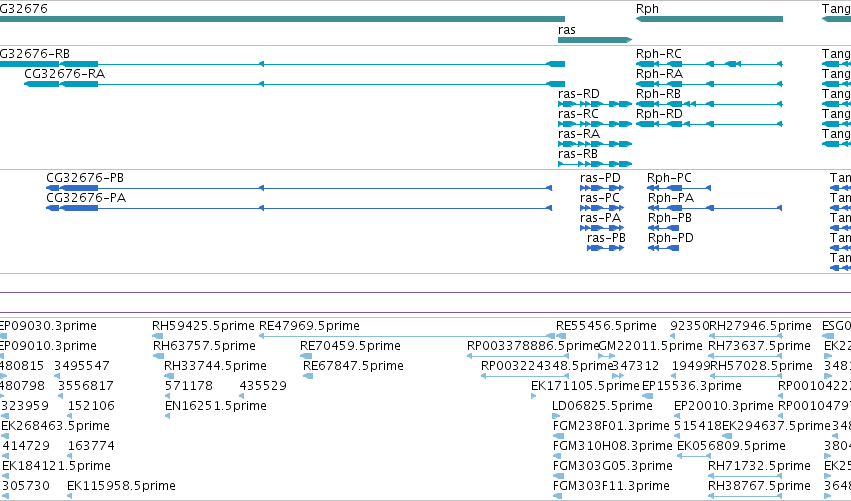Click feature number 3556817

[x=86, y=386]
